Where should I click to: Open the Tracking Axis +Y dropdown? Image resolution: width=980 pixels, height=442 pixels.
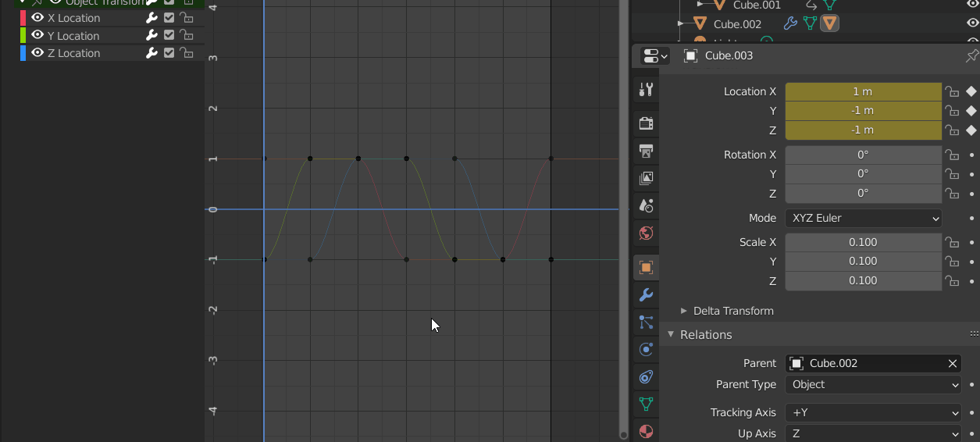[873, 412]
